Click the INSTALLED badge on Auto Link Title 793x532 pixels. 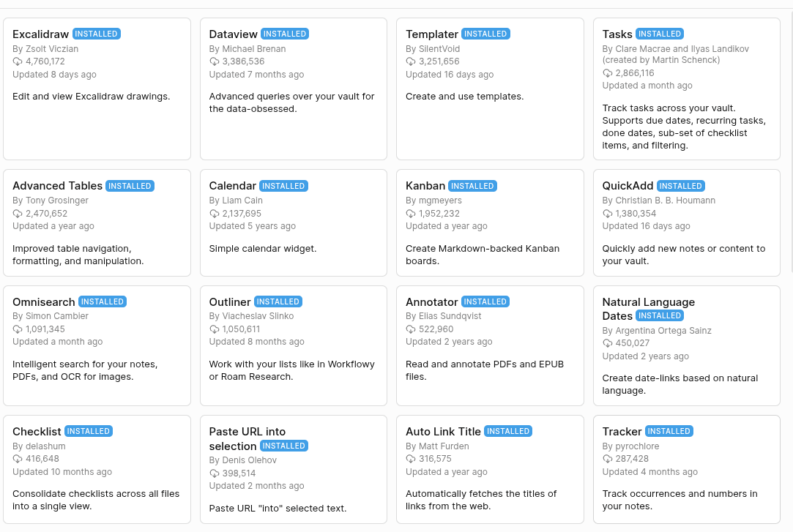tap(508, 431)
